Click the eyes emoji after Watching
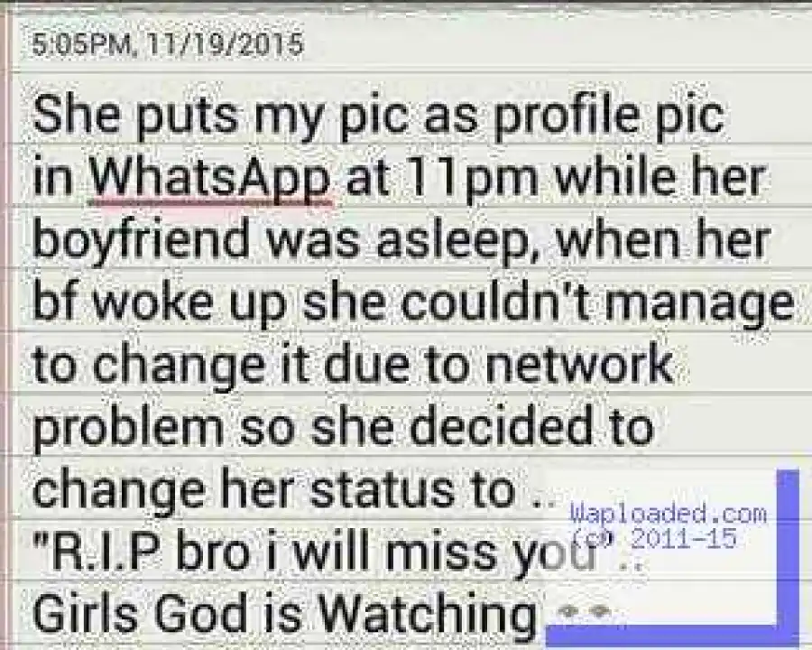Image resolution: width=812 pixels, height=650 pixels. tap(586, 612)
